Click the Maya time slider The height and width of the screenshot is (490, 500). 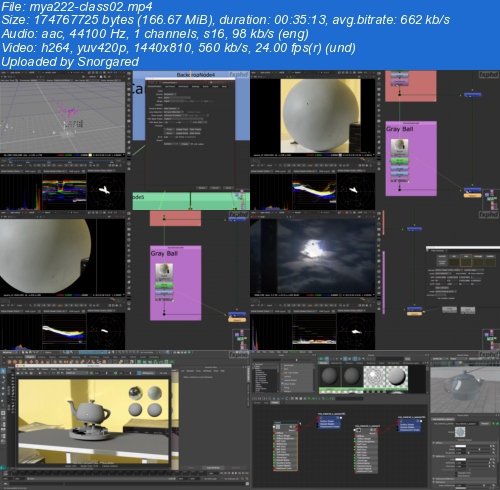pyautogui.click(x=110, y=473)
